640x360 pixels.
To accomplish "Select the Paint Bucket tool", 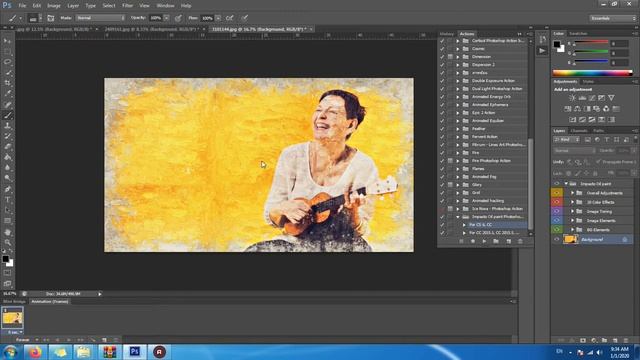I will pyautogui.click(x=7, y=157).
